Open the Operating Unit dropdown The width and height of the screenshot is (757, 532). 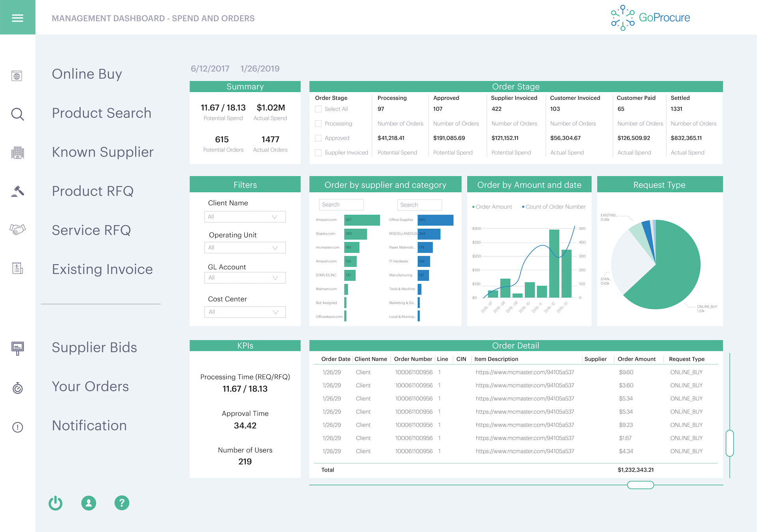point(245,248)
